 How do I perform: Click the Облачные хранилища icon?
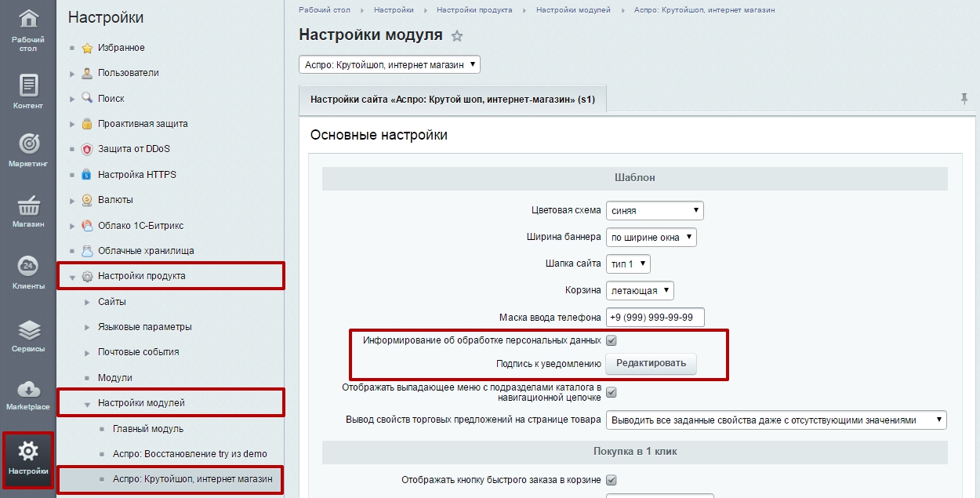click(87, 251)
